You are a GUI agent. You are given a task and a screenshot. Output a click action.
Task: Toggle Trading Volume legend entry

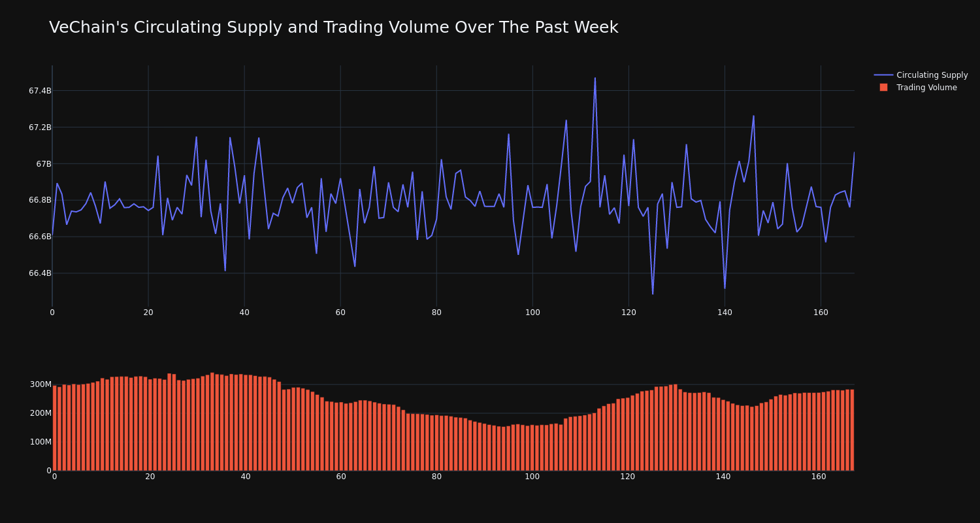[x=921, y=88]
